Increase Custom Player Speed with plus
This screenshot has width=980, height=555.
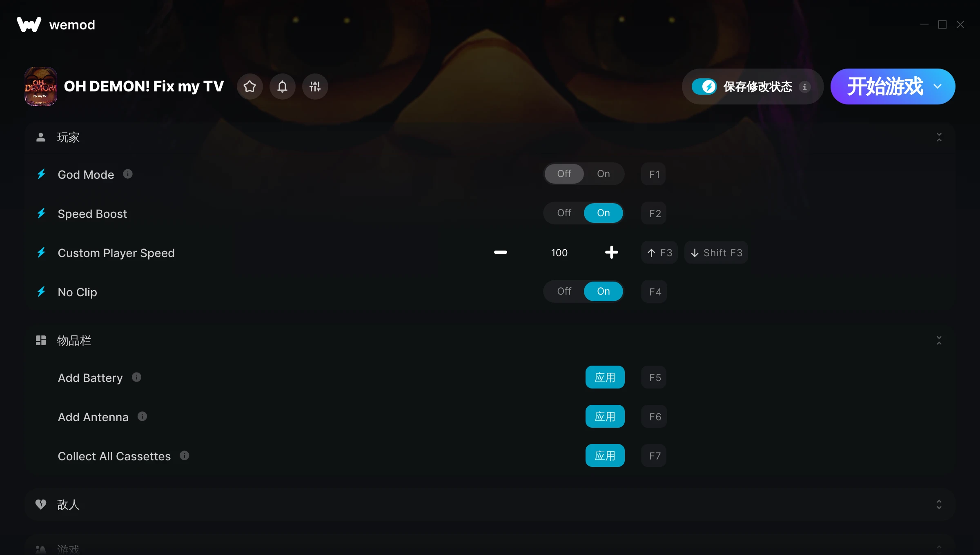pyautogui.click(x=611, y=253)
